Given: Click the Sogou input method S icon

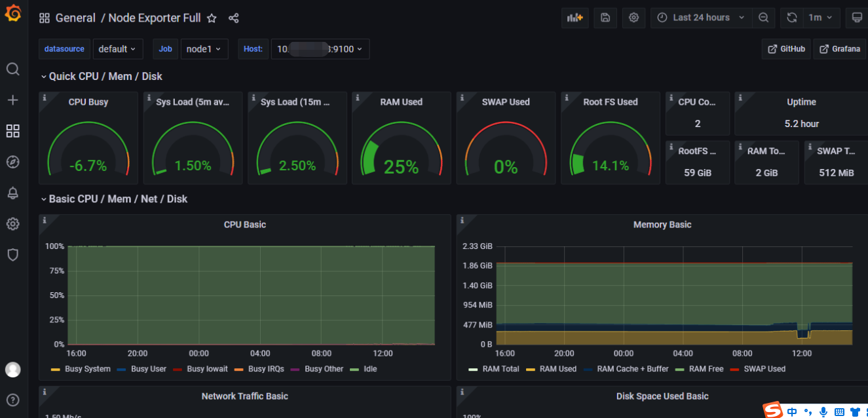Looking at the screenshot, I should [x=773, y=410].
